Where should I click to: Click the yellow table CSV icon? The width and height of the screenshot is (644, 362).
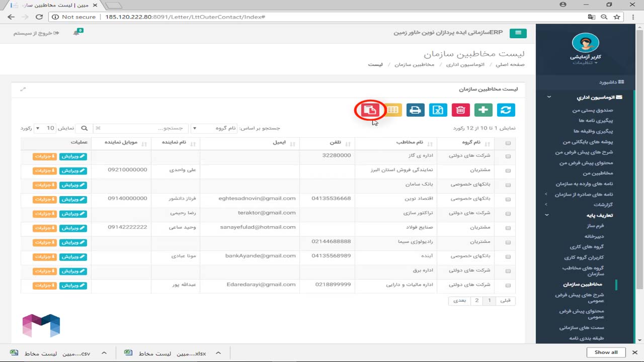[x=393, y=110]
